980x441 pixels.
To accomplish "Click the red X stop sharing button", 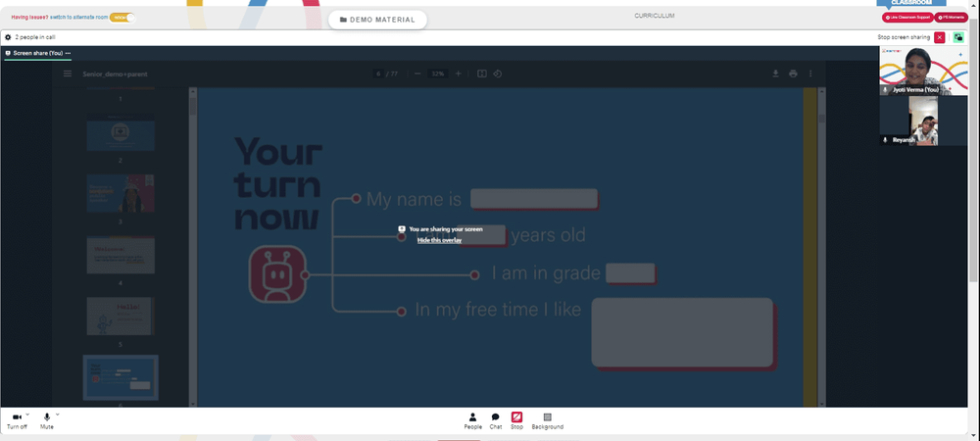I will pyautogui.click(x=940, y=37).
